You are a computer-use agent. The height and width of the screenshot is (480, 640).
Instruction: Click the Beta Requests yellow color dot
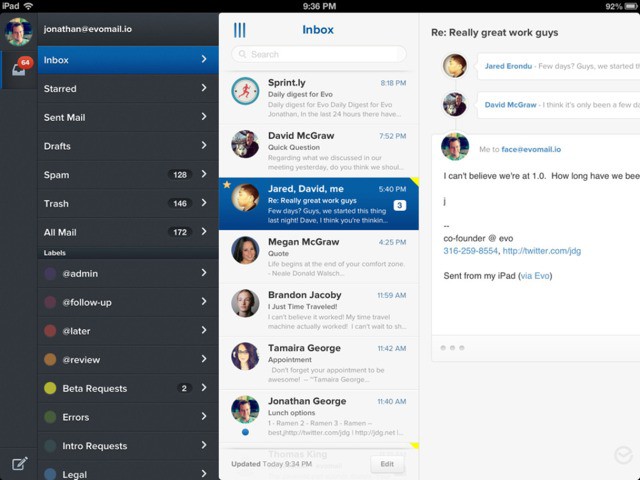pos(50,388)
